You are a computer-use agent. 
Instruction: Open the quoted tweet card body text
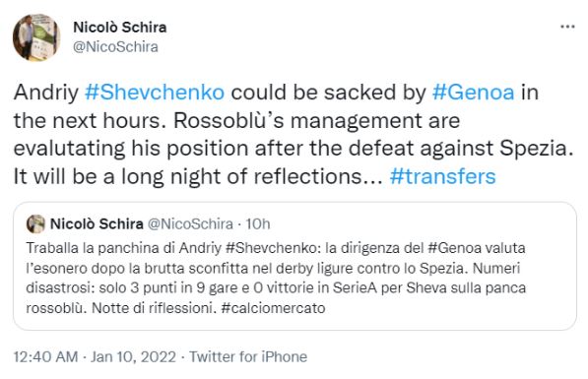point(276,279)
